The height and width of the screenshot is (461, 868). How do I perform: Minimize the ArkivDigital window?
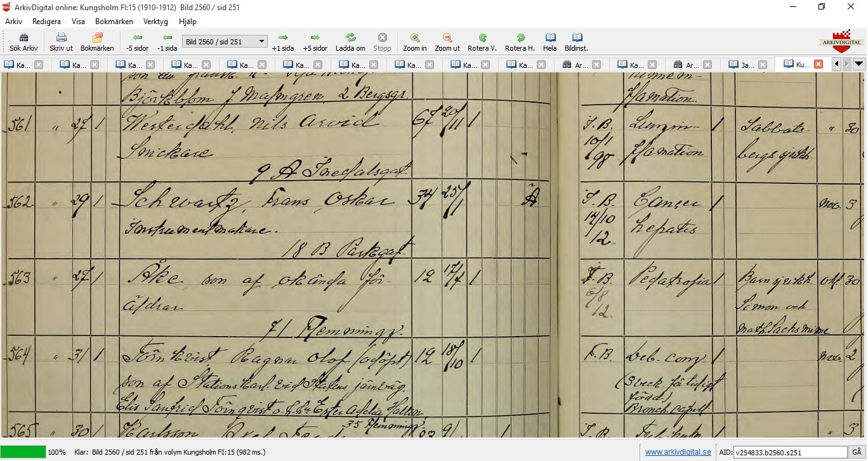coord(793,7)
